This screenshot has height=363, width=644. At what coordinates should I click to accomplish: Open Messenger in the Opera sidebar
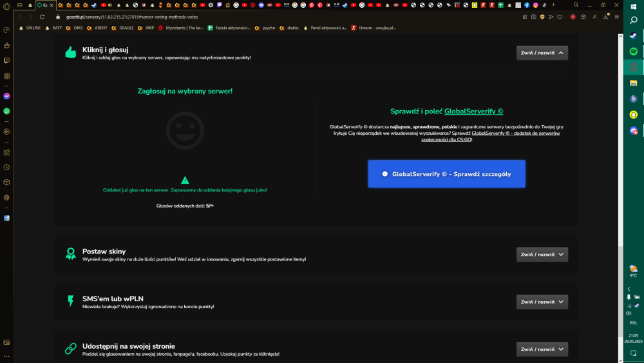tap(6, 96)
